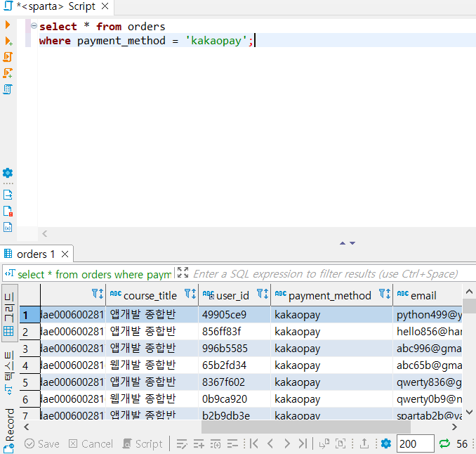Open result set configuration gear

pyautogui.click(x=386, y=444)
